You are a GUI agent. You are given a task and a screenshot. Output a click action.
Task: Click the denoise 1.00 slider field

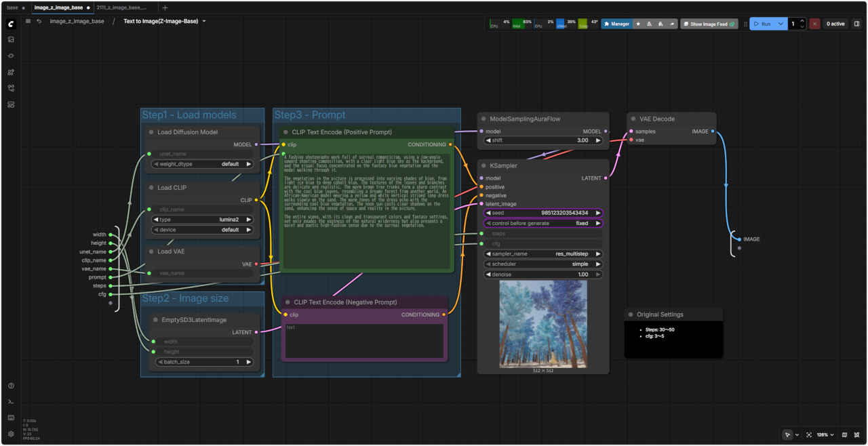(x=542, y=275)
